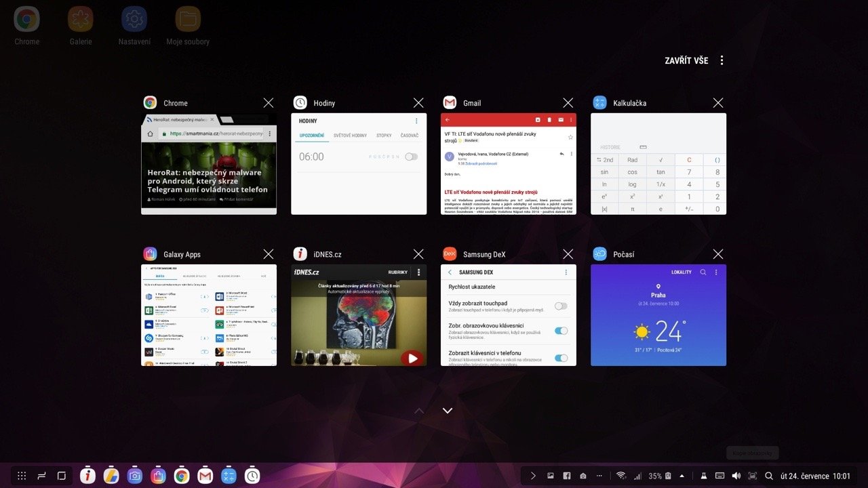Open the Chrome recent app thumbnail
The height and width of the screenshot is (488, 868).
209,164
